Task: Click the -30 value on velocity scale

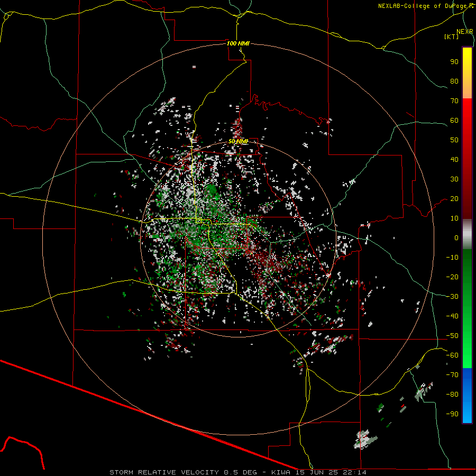Action: click(x=452, y=297)
